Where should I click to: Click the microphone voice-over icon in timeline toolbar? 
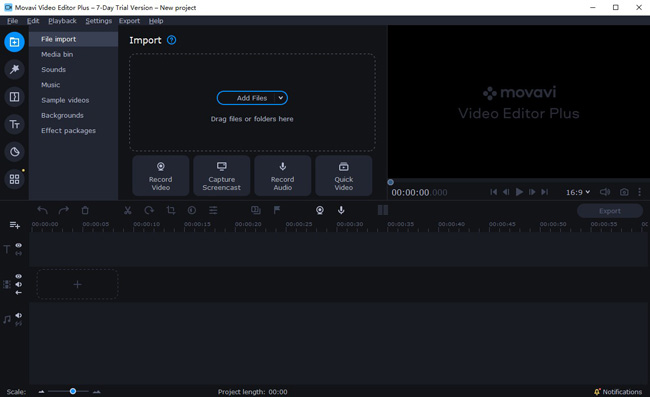(341, 210)
